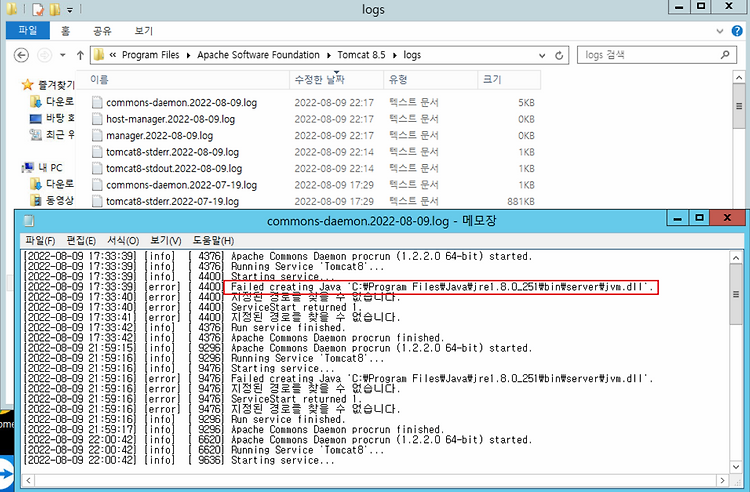Click logs segment in the address path

tap(412, 55)
